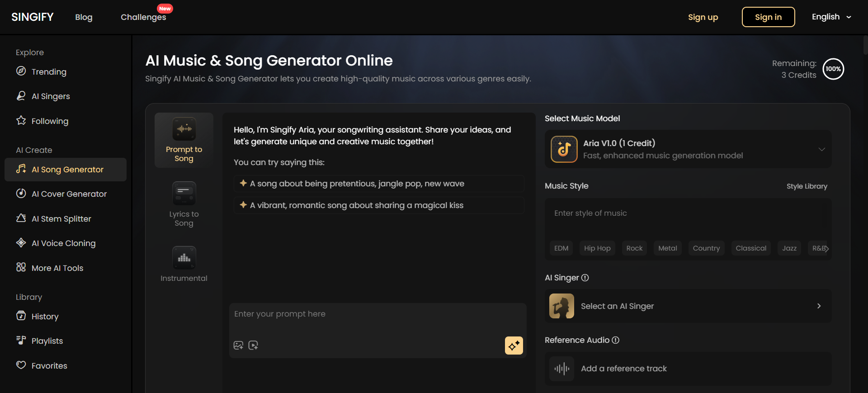Select the Classical style chip
Image resolution: width=868 pixels, height=393 pixels.
[x=751, y=248]
